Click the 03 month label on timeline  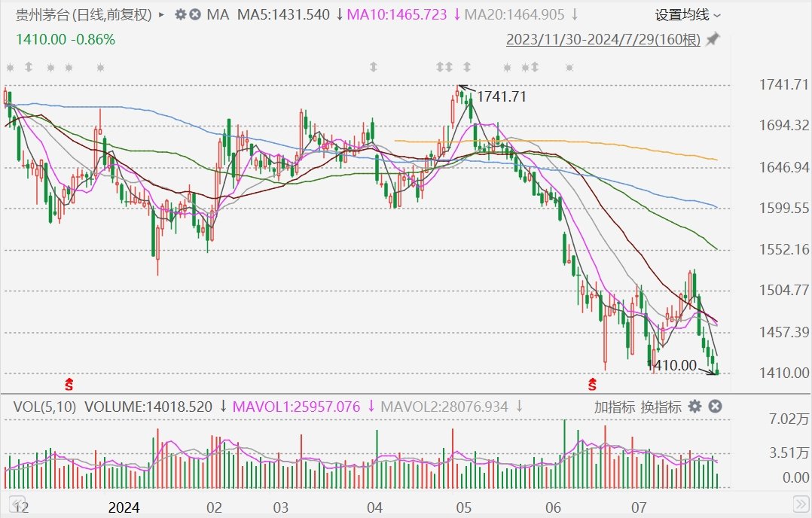(281, 507)
